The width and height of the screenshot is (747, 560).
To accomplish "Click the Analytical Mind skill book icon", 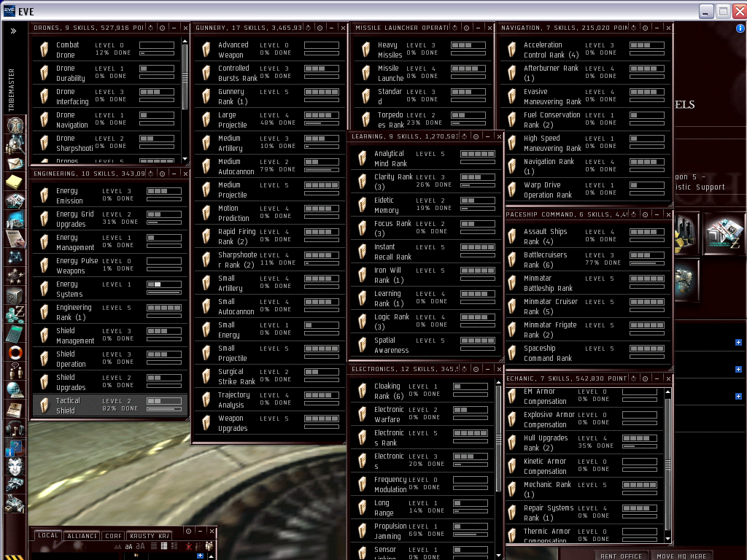I will coord(362,158).
